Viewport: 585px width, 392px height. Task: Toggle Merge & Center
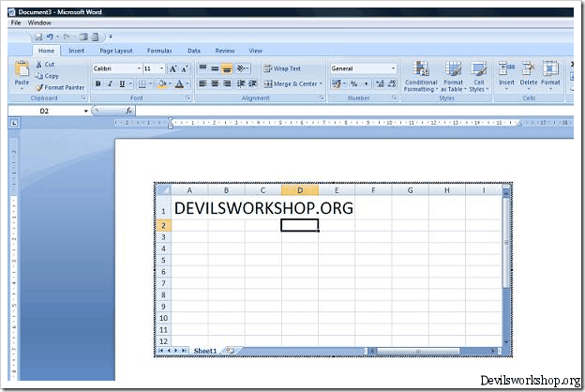pyautogui.click(x=292, y=83)
